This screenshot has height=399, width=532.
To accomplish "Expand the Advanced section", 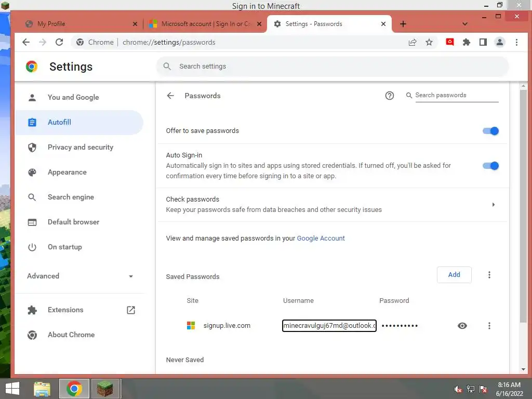I will (x=80, y=276).
